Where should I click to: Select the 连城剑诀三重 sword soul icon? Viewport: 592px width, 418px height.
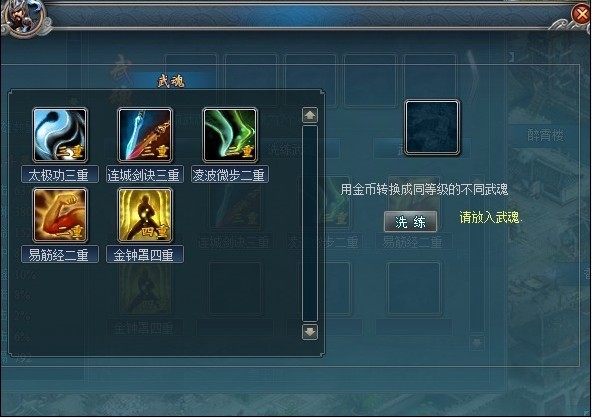click(x=145, y=135)
